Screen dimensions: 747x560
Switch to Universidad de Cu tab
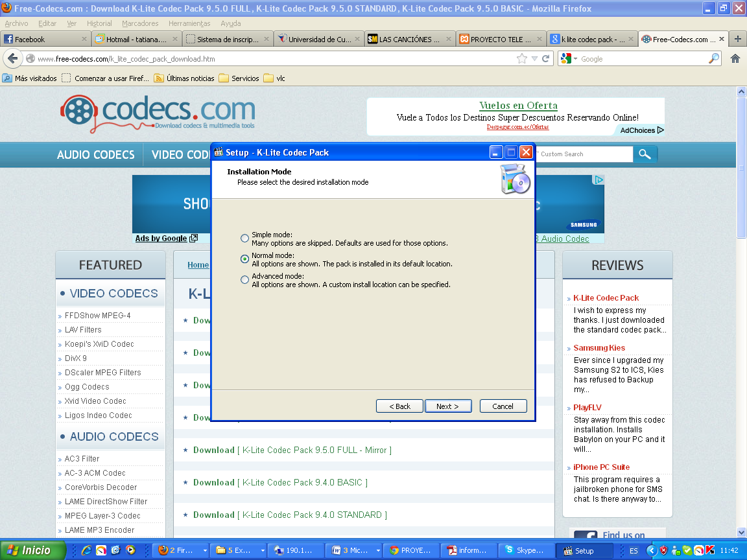point(319,39)
